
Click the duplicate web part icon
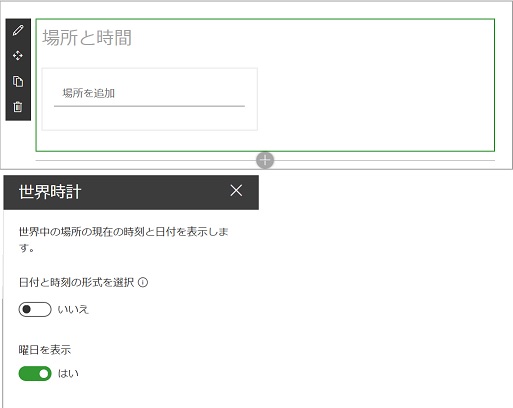18,81
